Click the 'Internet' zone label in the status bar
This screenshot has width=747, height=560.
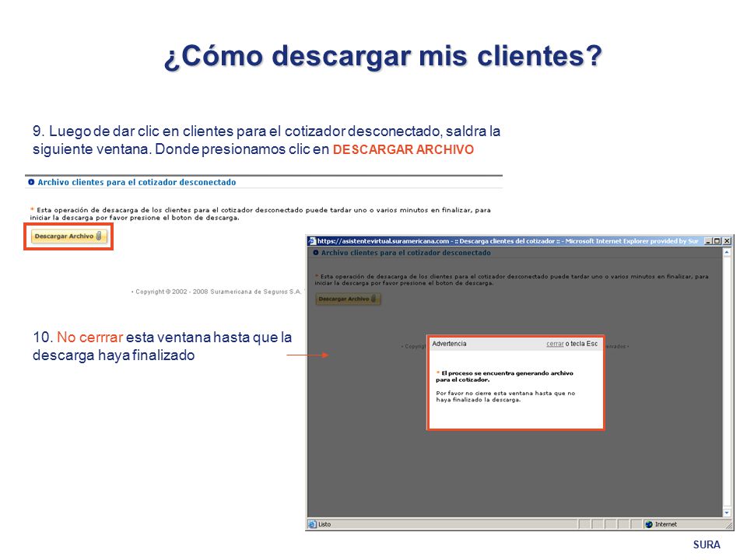coord(665,524)
